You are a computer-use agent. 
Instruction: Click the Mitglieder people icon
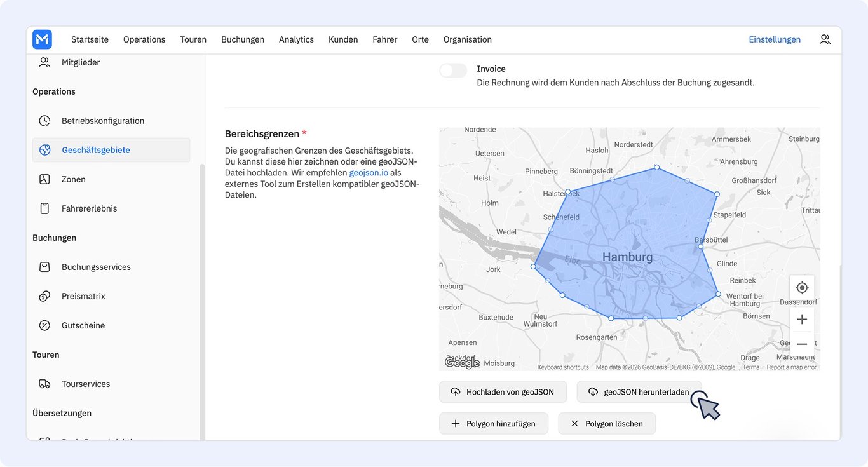(x=44, y=62)
